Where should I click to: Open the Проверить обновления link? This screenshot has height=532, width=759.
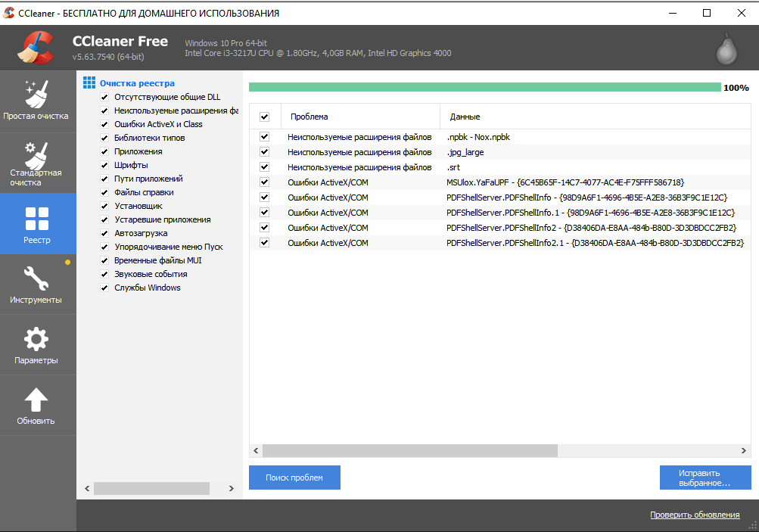694,515
